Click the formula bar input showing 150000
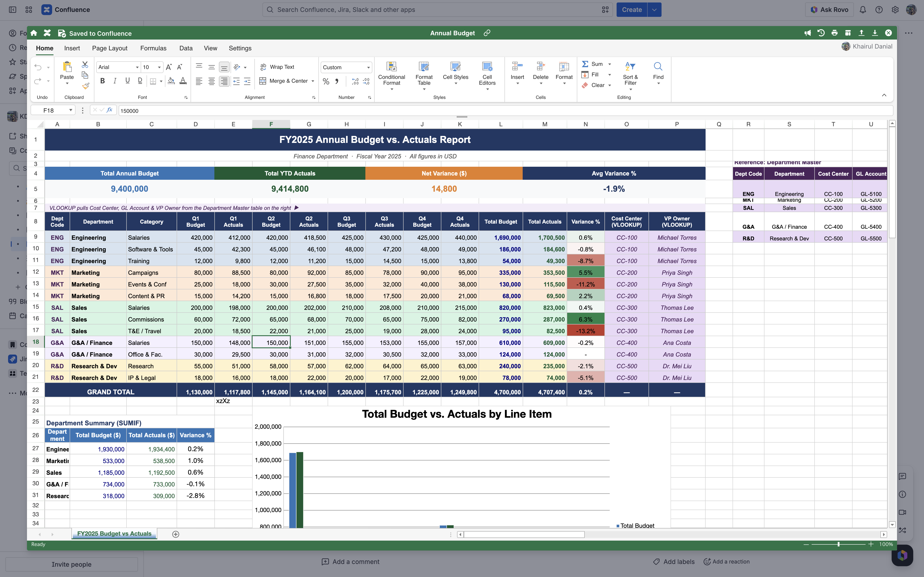Image resolution: width=924 pixels, height=577 pixels. [505, 111]
